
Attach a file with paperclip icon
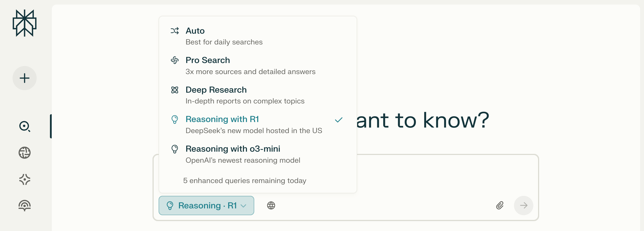(500, 205)
